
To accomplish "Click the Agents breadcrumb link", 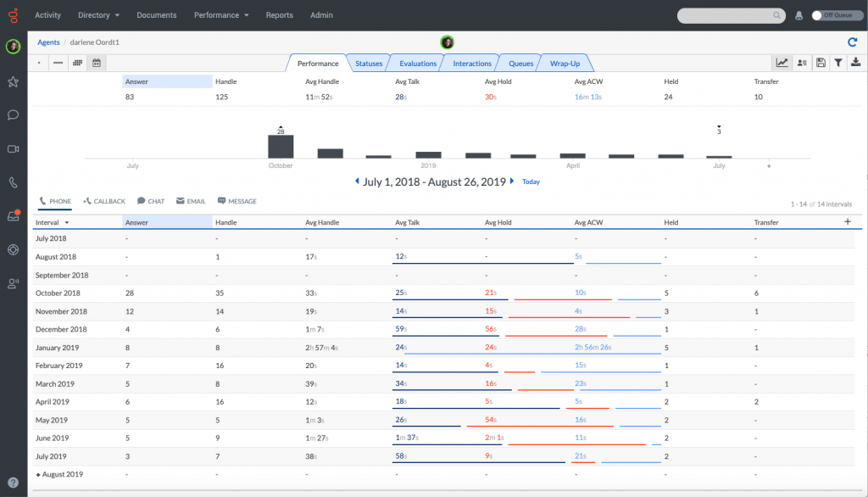I will point(48,42).
